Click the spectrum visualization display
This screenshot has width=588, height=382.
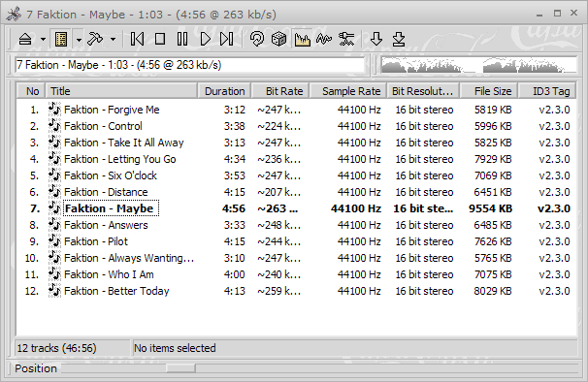point(478,65)
